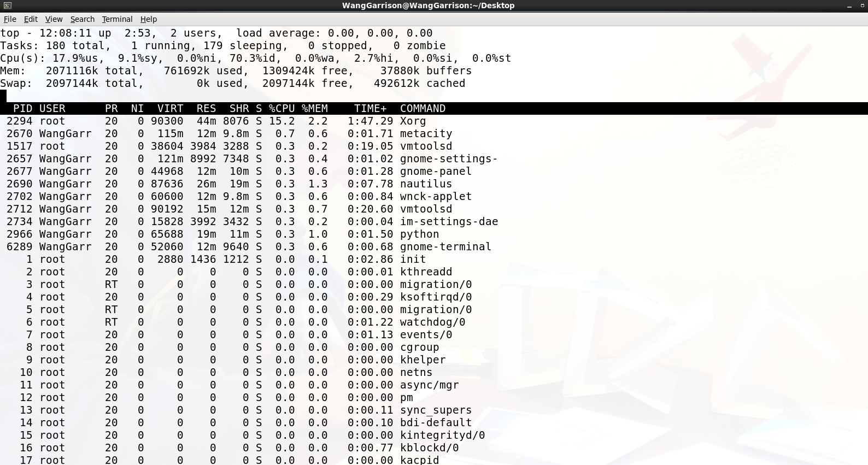This screenshot has height=465, width=868.
Task: Open the Search menu
Action: pos(83,19)
